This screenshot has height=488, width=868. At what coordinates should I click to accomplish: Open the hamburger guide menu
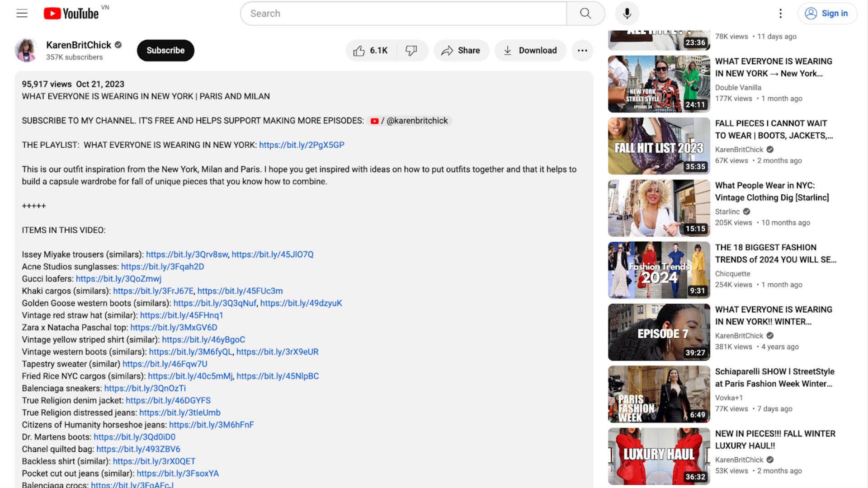click(x=22, y=14)
